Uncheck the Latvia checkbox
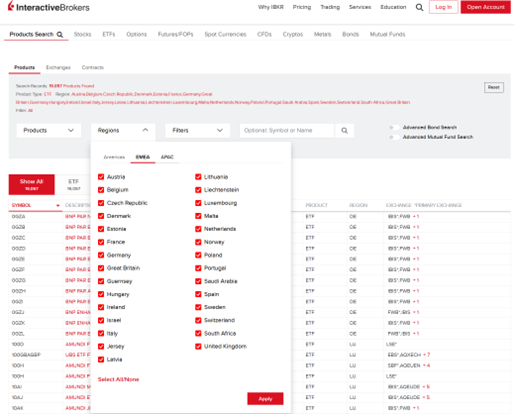514x414 pixels. (101, 359)
